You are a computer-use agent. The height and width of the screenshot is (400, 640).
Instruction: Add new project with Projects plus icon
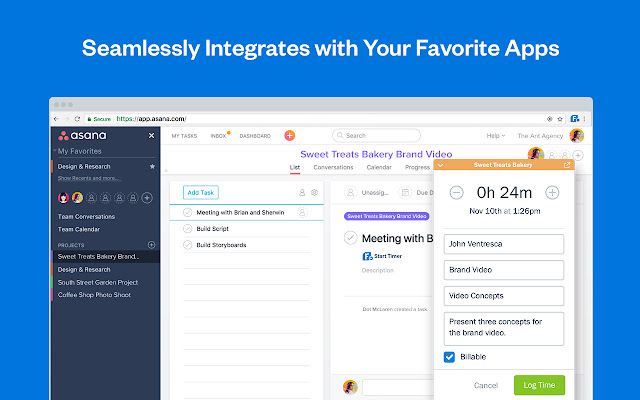pyautogui.click(x=151, y=245)
